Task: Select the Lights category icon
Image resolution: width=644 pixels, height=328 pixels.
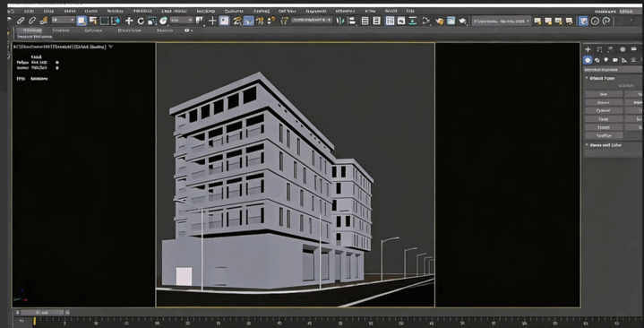Action: (x=605, y=60)
